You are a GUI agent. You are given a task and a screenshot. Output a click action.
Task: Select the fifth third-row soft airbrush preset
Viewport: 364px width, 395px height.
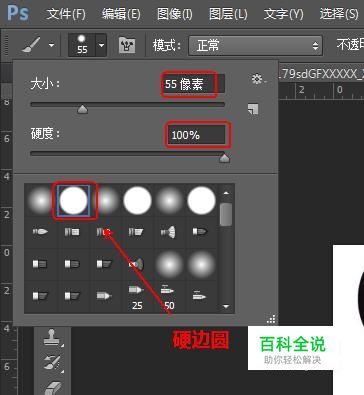[169, 265]
